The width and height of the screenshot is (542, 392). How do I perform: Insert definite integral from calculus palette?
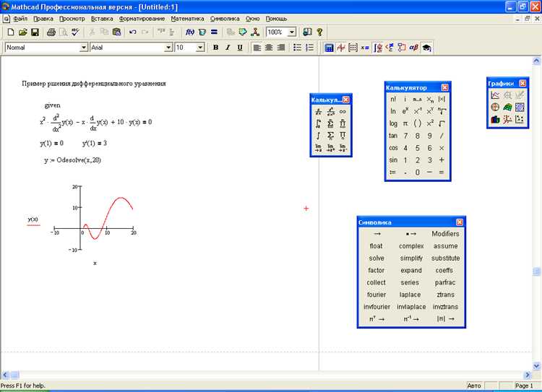click(x=319, y=123)
